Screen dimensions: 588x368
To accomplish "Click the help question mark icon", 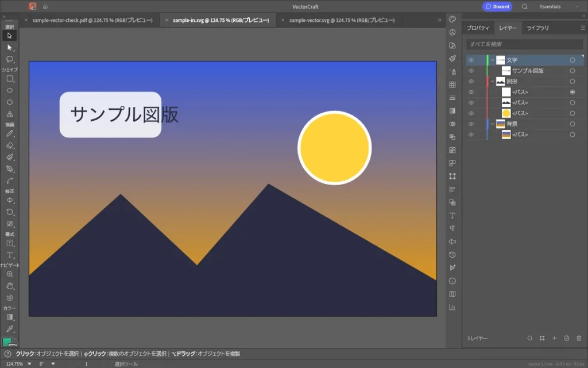I will pos(7,354).
